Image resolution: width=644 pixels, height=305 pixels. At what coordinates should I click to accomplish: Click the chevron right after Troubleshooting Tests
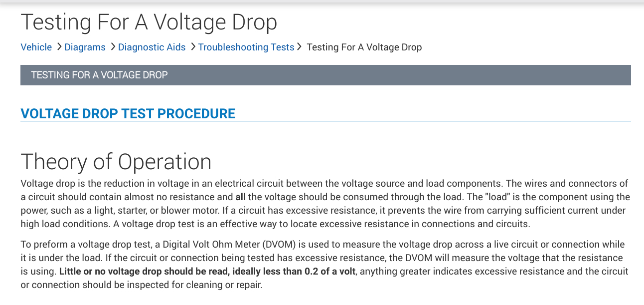click(300, 47)
